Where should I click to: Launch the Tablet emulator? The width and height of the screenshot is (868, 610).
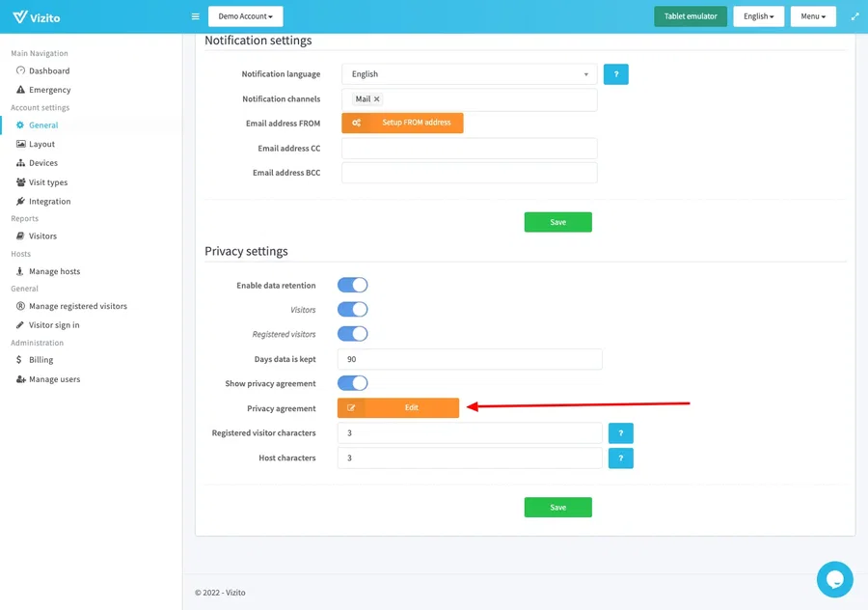click(x=690, y=16)
